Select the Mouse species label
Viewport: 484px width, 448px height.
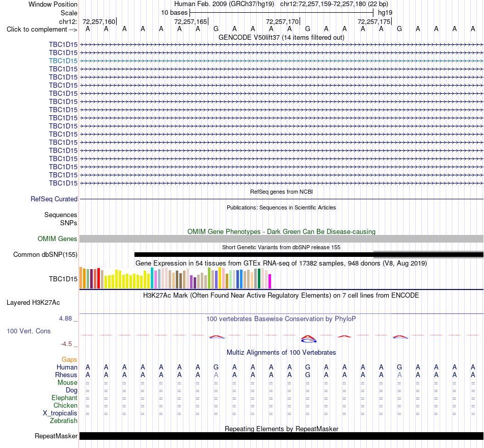click(67, 383)
